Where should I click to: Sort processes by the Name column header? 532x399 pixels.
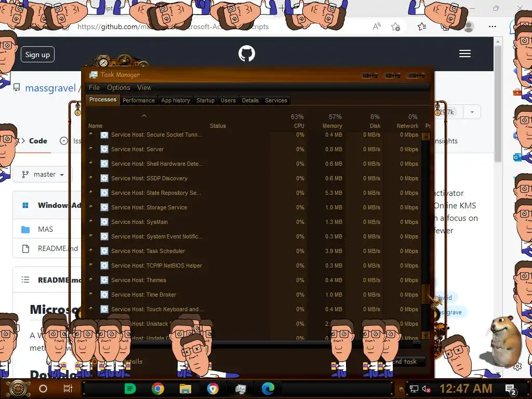pos(96,126)
